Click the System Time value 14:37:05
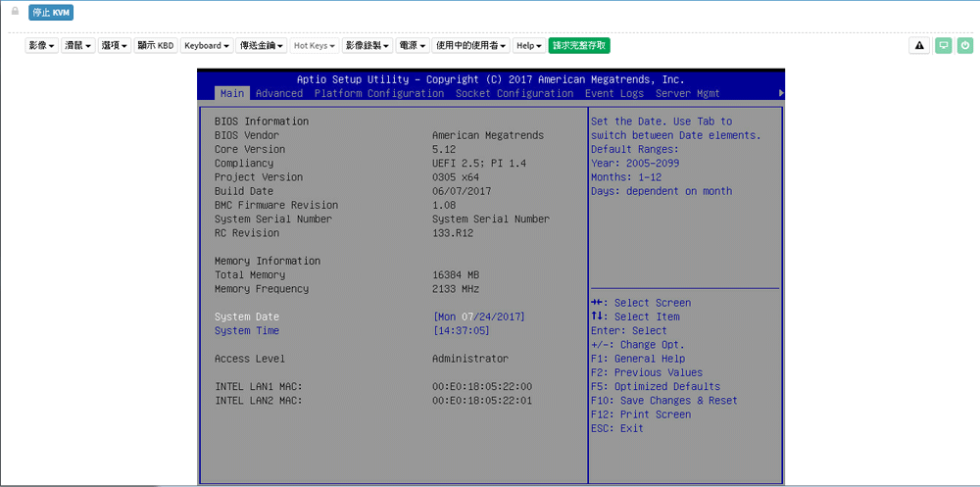980x487 pixels. tap(462, 331)
